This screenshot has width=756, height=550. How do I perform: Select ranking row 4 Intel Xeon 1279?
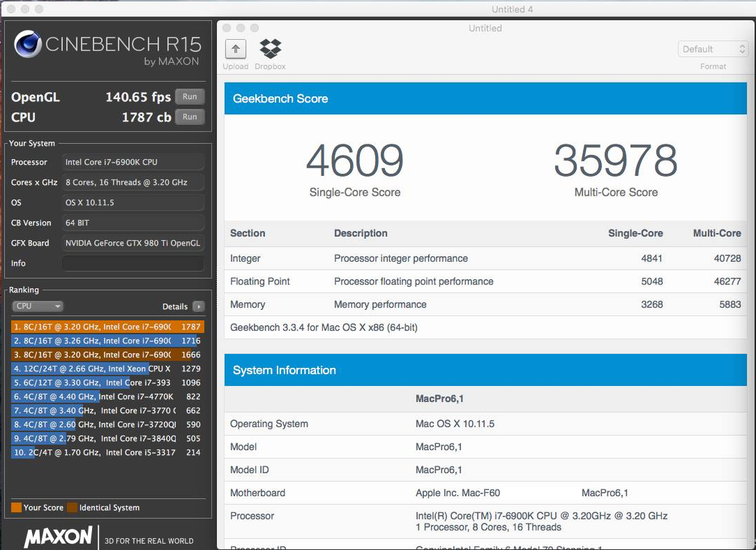tap(107, 369)
